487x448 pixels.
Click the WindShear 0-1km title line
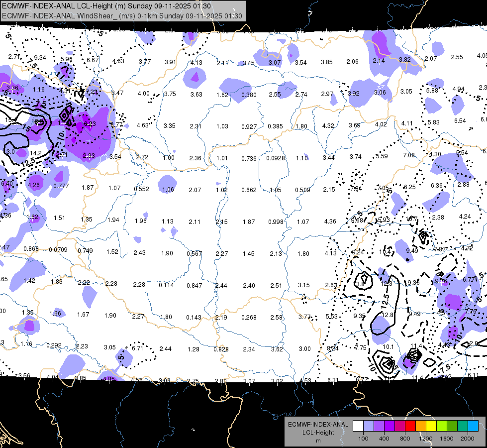[122, 16]
